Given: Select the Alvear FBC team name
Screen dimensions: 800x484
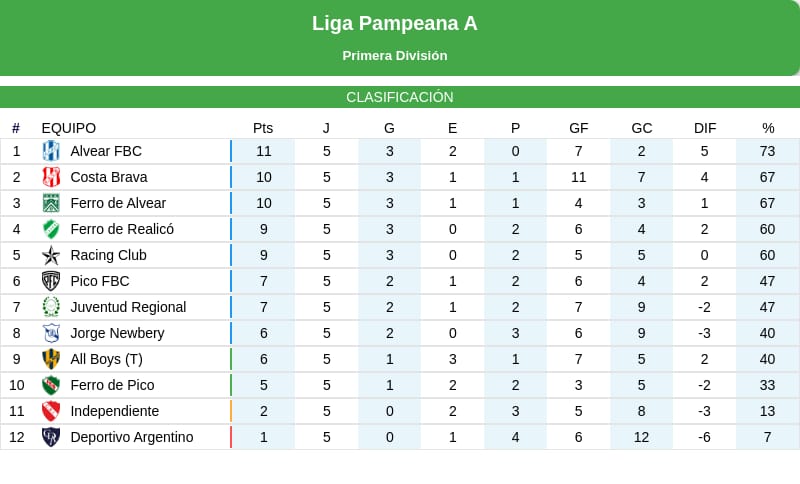Looking at the screenshot, I should [x=106, y=151].
